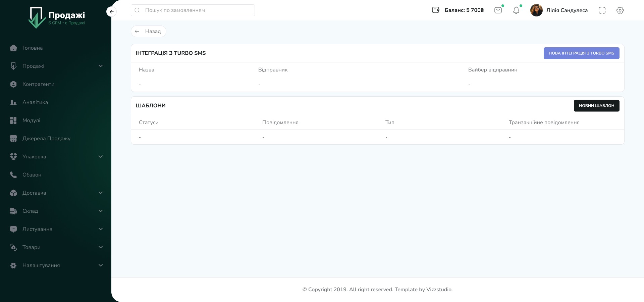Expand the Упаковка submenu chevron
The height and width of the screenshot is (302, 644).
pyautogui.click(x=101, y=157)
